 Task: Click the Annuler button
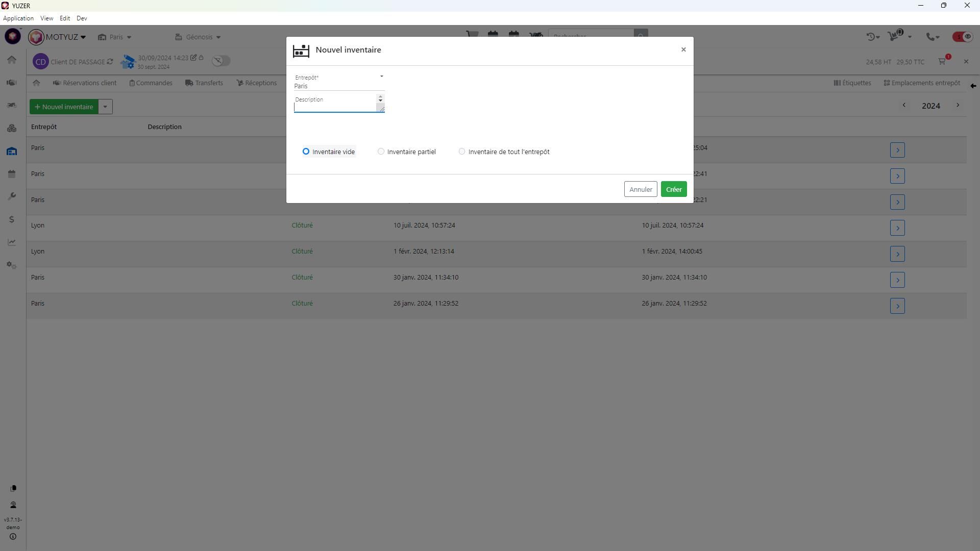pos(640,189)
